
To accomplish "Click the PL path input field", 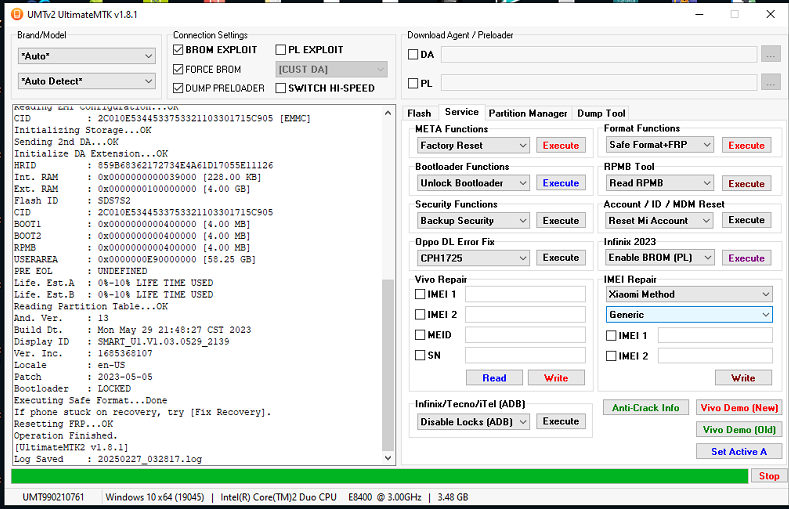I will [x=599, y=82].
